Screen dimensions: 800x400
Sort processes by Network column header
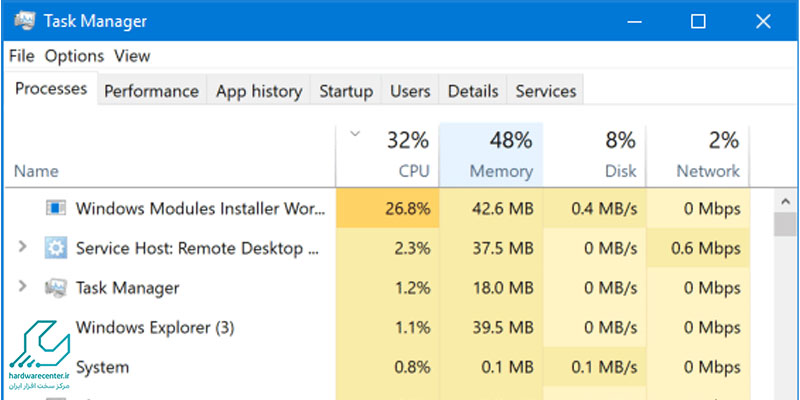click(697, 155)
